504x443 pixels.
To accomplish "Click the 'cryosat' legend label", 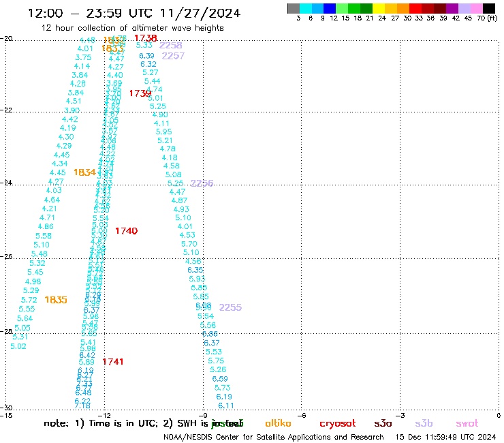I will [338, 423].
